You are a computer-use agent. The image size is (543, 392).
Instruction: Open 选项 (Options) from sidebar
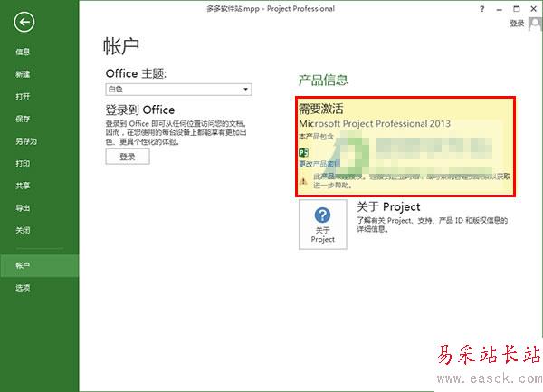[23, 288]
